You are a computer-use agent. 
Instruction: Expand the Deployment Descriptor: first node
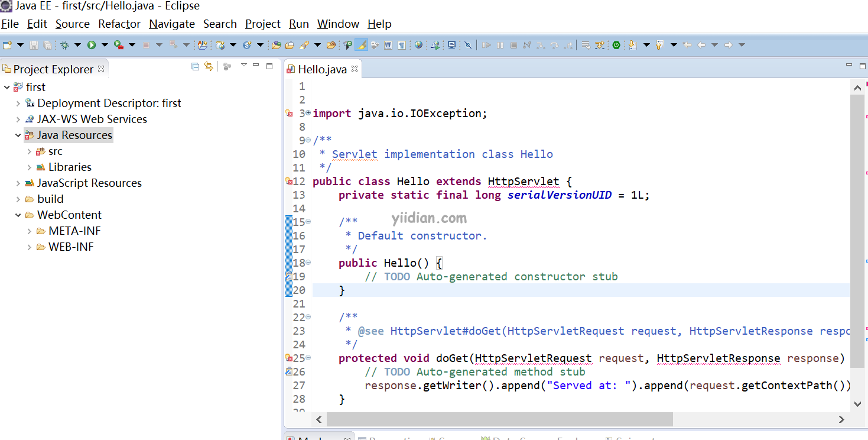tap(18, 103)
